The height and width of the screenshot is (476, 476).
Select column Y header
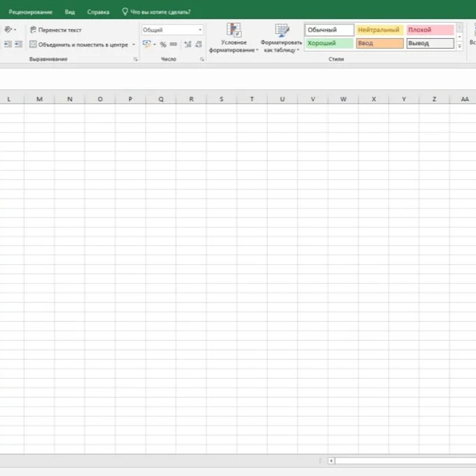[x=404, y=99]
